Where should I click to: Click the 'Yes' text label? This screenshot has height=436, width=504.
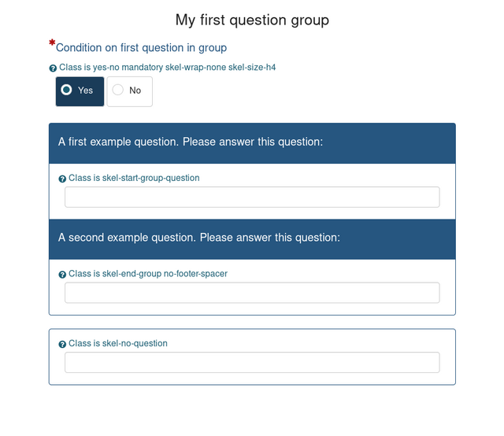coord(85,91)
